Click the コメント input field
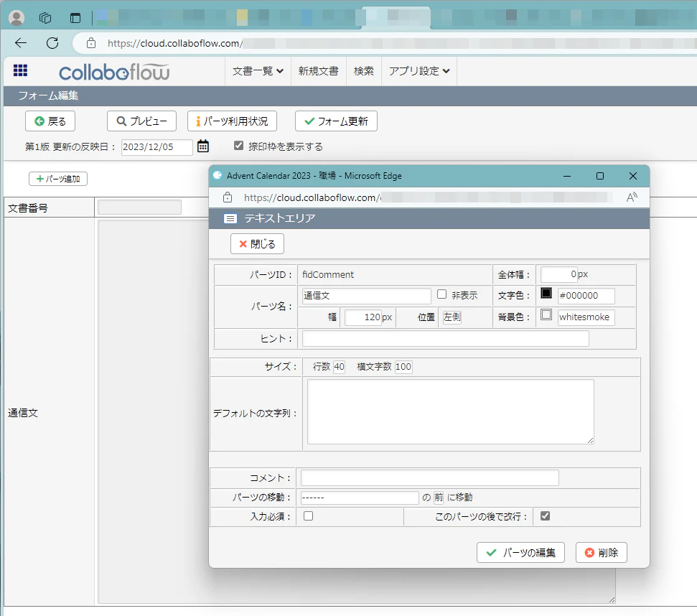697x616 pixels. pos(430,477)
